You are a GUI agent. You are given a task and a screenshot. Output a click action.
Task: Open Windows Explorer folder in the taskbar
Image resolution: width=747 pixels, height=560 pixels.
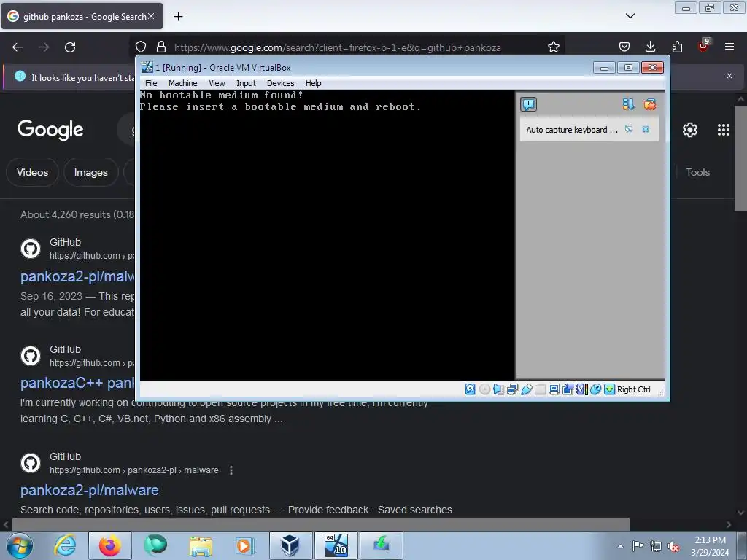[x=201, y=545]
